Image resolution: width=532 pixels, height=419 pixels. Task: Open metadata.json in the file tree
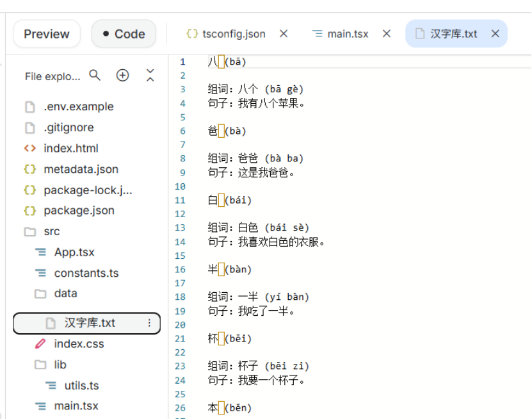click(x=81, y=169)
